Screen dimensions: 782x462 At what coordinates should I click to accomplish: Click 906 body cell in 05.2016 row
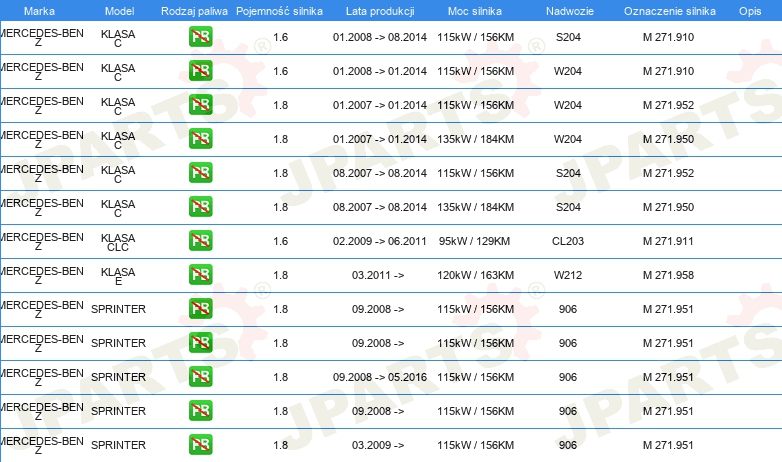pyautogui.click(x=568, y=377)
